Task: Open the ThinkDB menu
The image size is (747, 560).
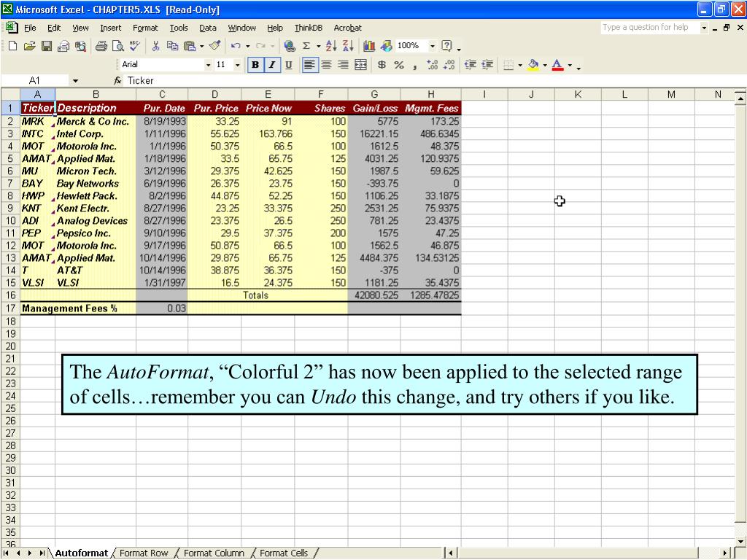Action: pos(309,28)
